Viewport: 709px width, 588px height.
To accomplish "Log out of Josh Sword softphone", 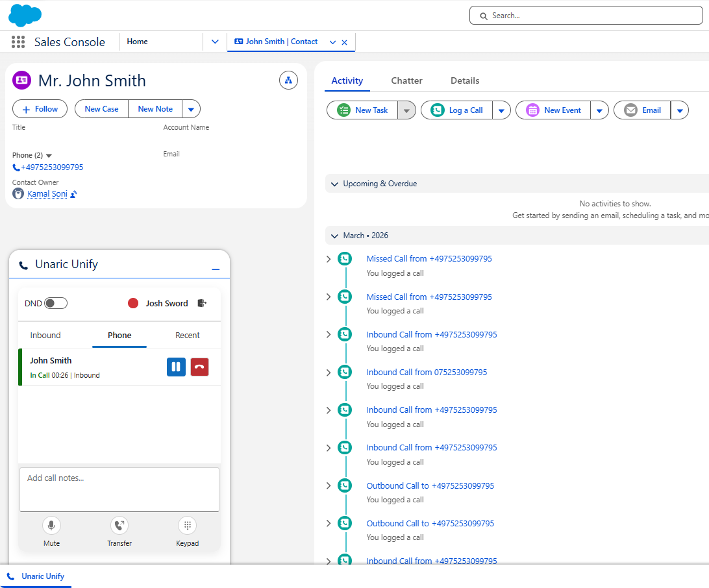I will (202, 303).
